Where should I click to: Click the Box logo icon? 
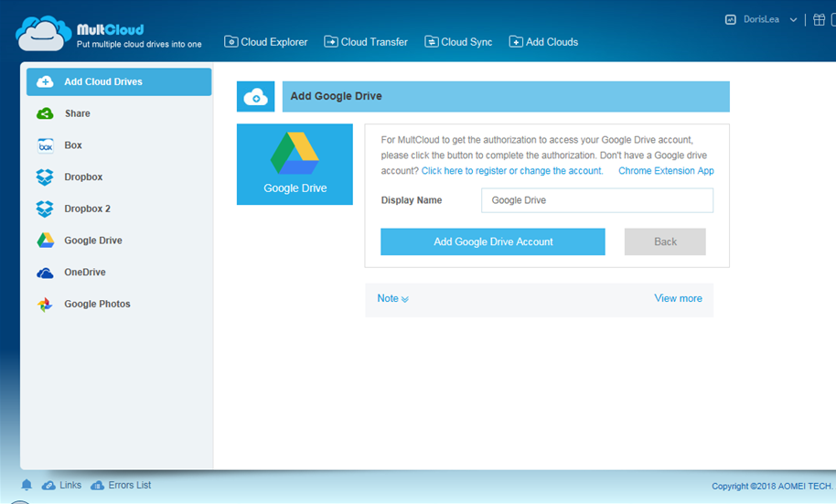[46, 145]
